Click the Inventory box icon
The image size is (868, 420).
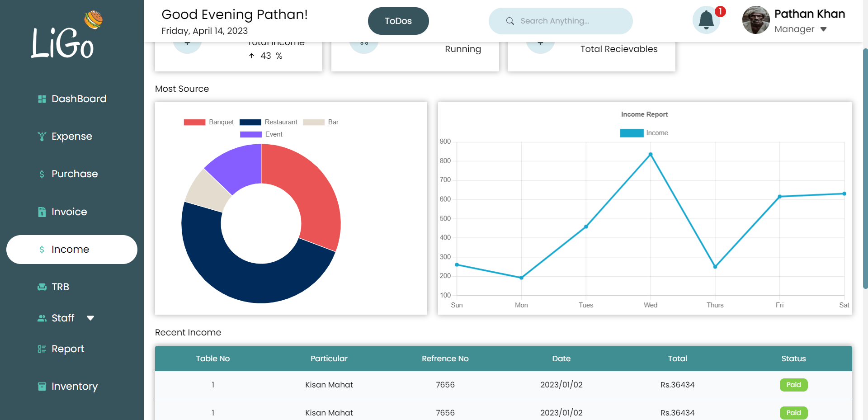click(x=42, y=387)
